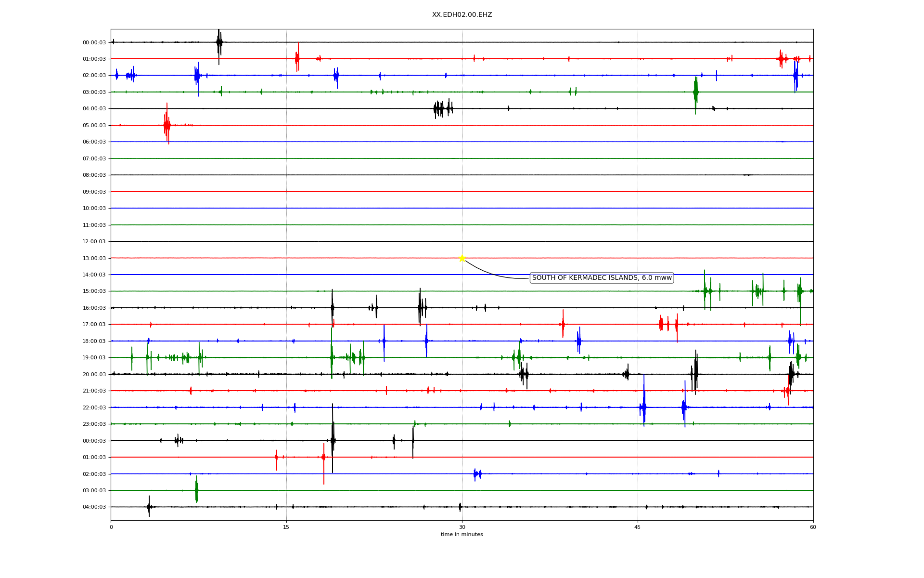This screenshot has height=578, width=924.
Task: Click the bottom 04:00:03 row label
Action: point(94,507)
